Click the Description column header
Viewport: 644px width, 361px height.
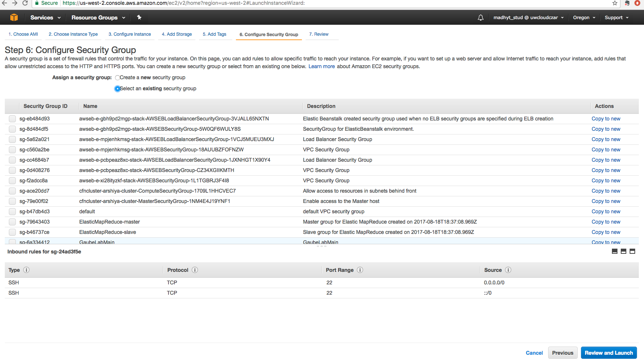click(x=321, y=106)
